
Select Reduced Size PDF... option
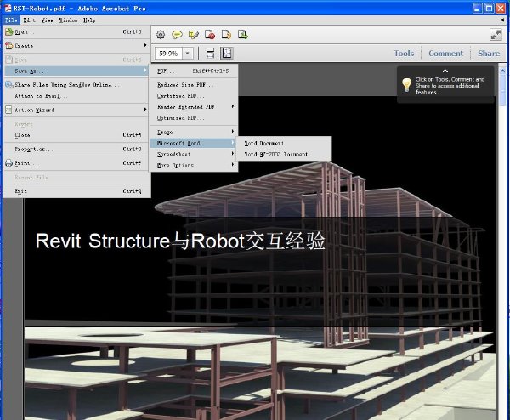pyautogui.click(x=194, y=85)
